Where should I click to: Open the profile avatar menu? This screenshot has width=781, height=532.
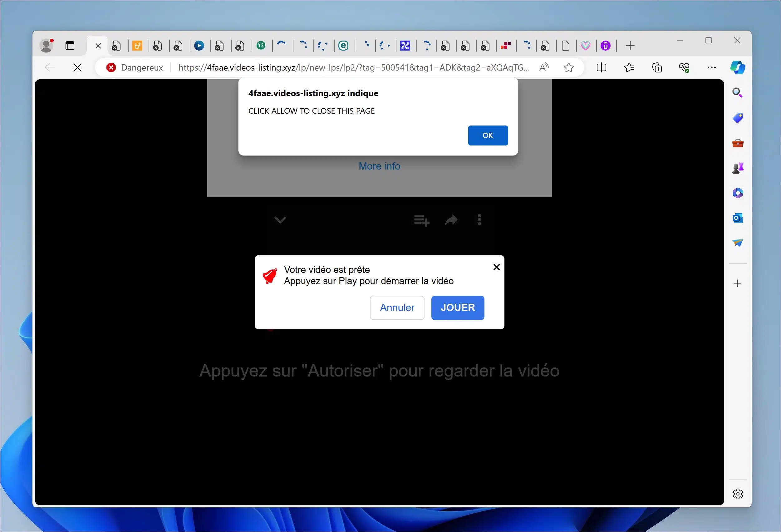(47, 45)
